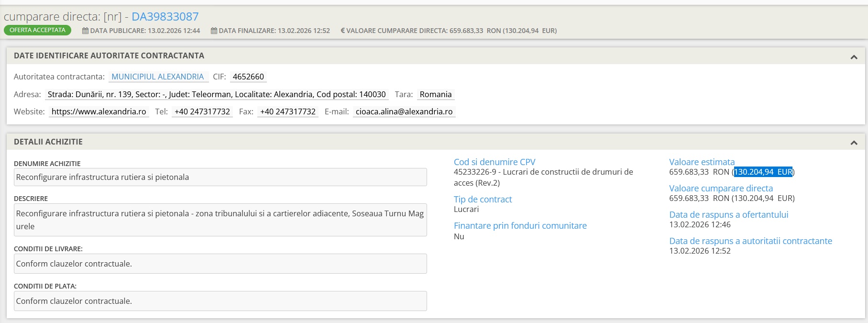Click the OFERTA ACCEPTATA status badge
Image resolution: width=868 pixels, height=323 pixels.
(37, 30)
